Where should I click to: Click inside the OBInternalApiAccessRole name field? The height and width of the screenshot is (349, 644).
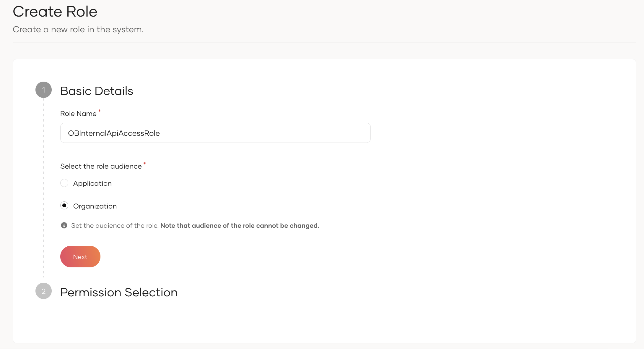(x=215, y=133)
